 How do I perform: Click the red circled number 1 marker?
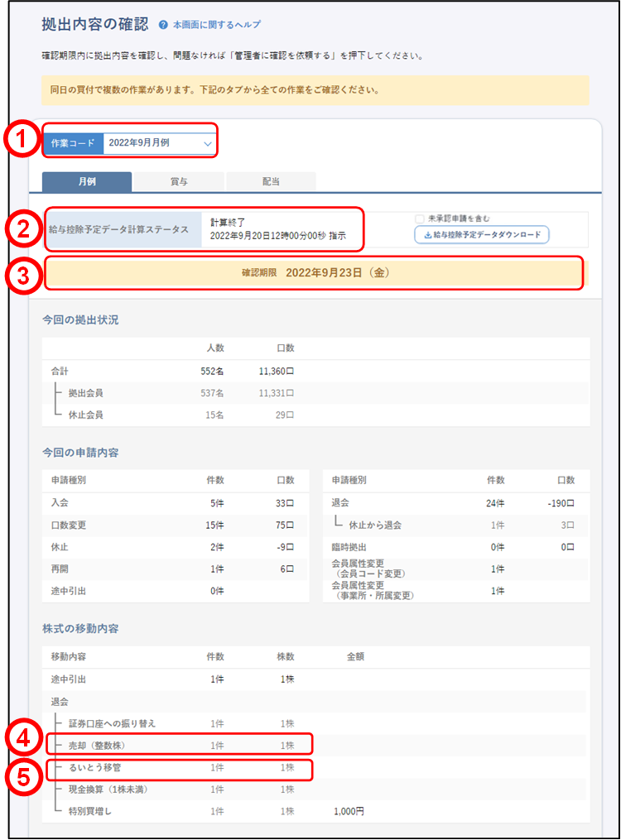click(x=22, y=142)
